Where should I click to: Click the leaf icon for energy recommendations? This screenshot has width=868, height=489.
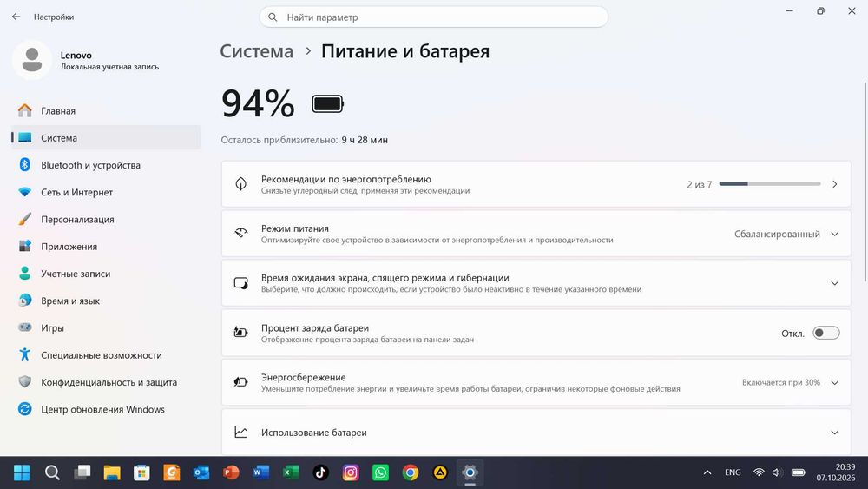pos(240,184)
